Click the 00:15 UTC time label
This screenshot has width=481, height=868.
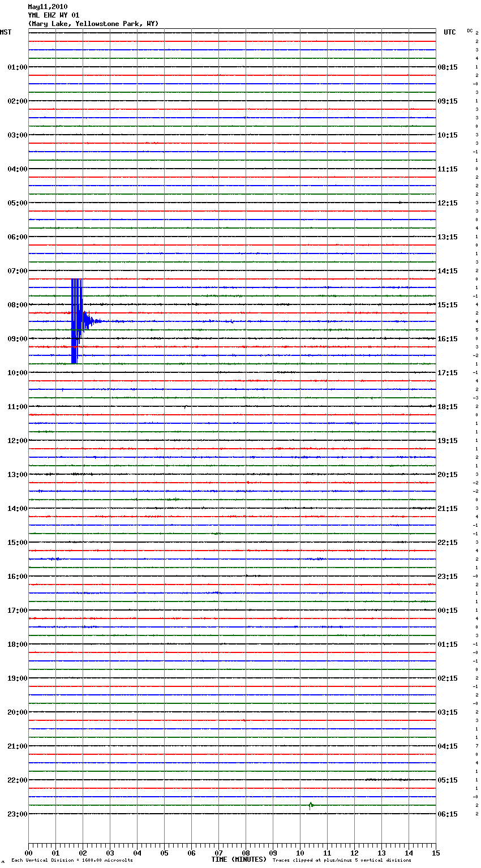point(448,610)
